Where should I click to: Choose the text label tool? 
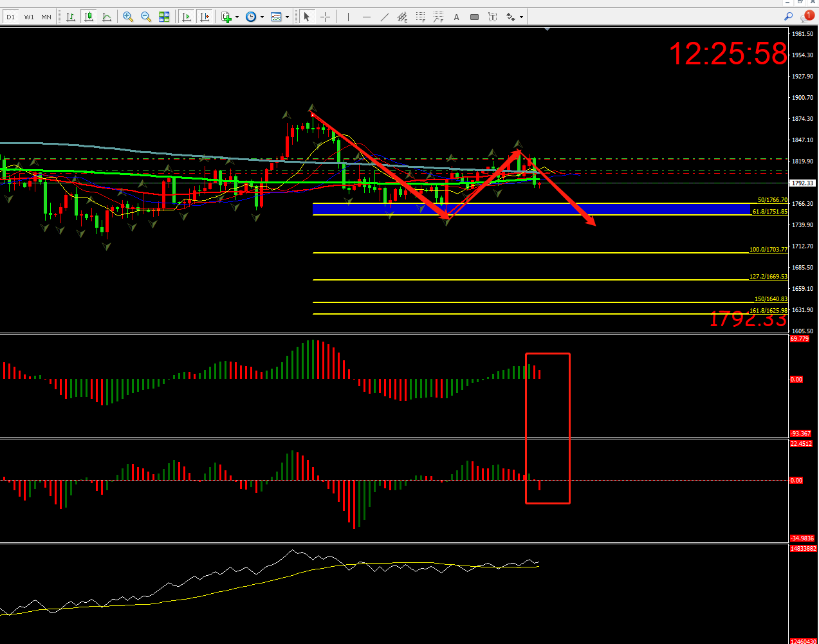[x=457, y=17]
